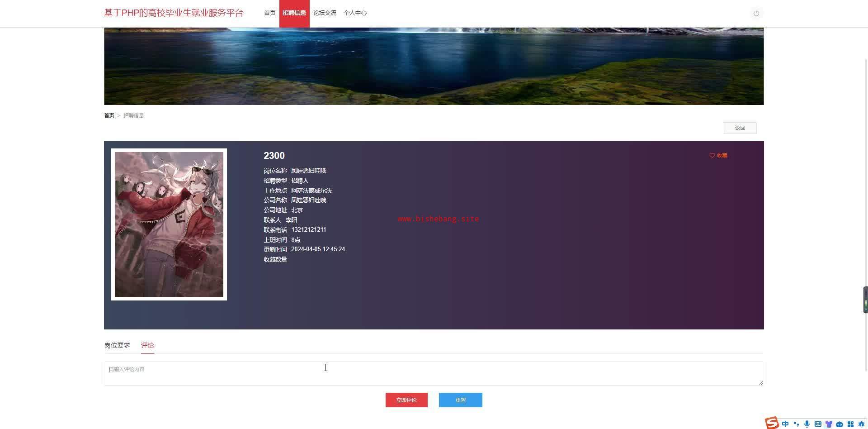This screenshot has width=868, height=429.
Task: Click the textarea resize grip corner
Action: click(x=761, y=383)
